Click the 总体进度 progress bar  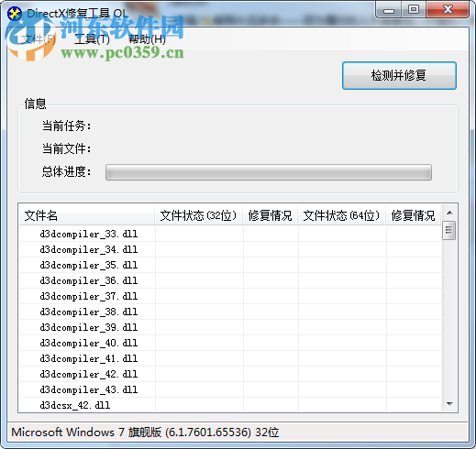click(269, 172)
